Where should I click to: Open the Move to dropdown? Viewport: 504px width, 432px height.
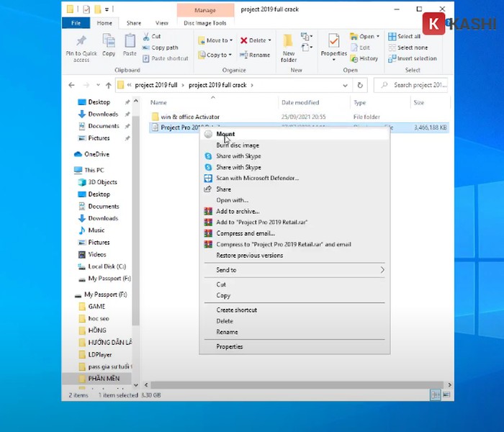coord(215,40)
